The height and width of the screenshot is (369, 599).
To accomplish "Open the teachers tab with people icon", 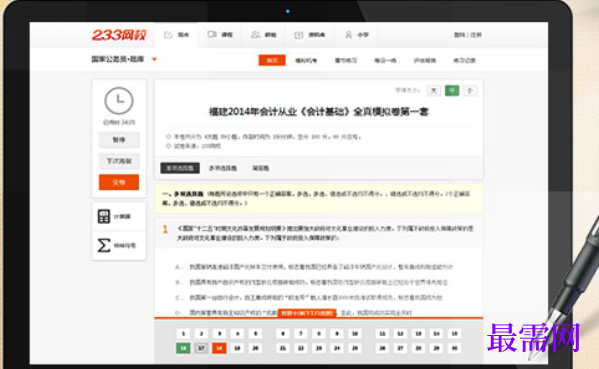I will 264,35.
